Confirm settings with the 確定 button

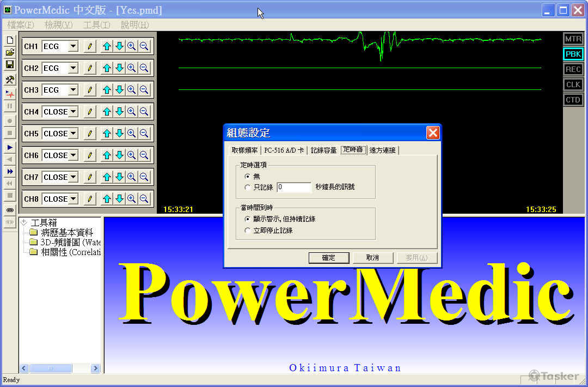point(328,257)
